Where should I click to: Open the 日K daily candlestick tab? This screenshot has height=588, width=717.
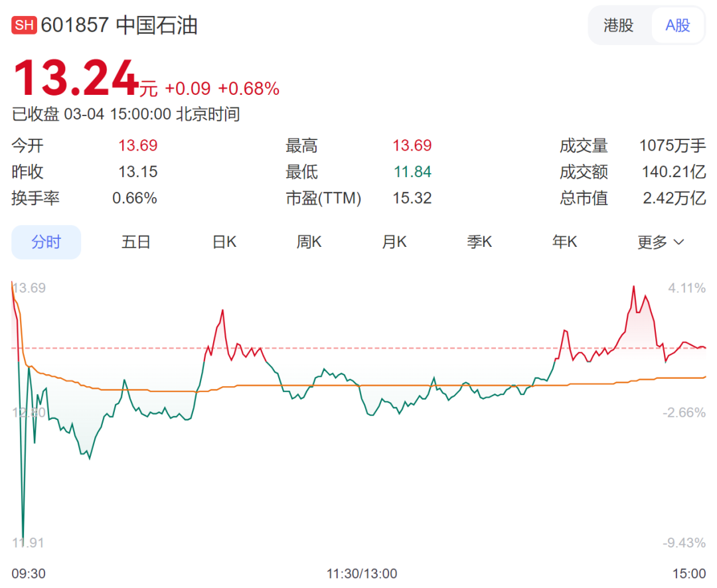coord(224,242)
